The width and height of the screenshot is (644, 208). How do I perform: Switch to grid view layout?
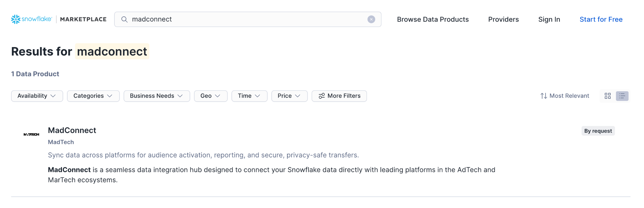608,96
